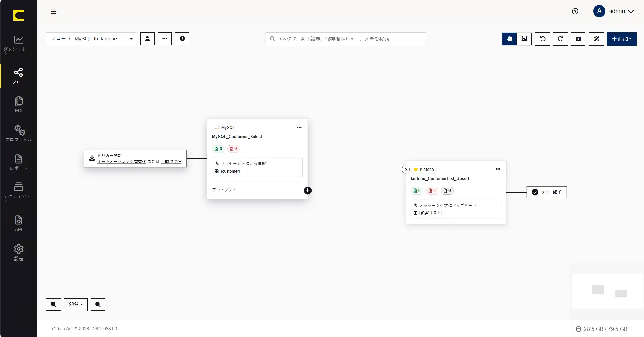This screenshot has height=337, width=644.
Task: Focus the connector search field
Action: pyautogui.click(x=345, y=39)
